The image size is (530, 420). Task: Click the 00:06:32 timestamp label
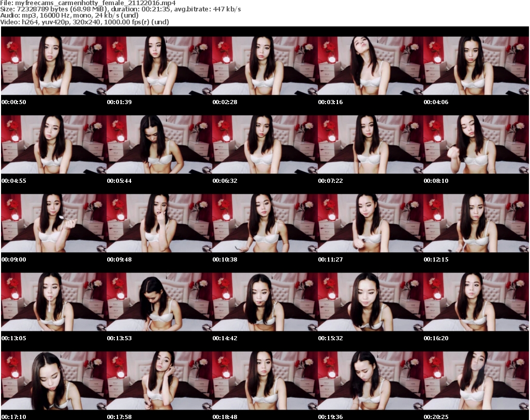point(225,181)
